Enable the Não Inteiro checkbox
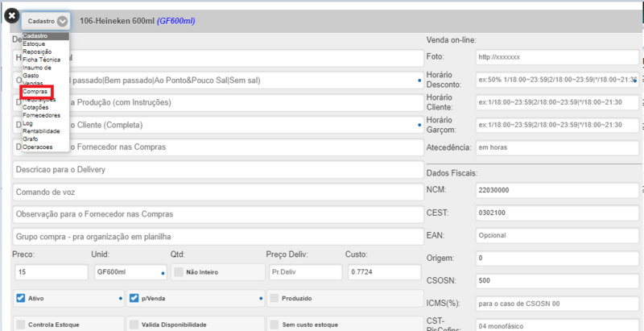Screen dimensions: 644x331 coord(179,272)
